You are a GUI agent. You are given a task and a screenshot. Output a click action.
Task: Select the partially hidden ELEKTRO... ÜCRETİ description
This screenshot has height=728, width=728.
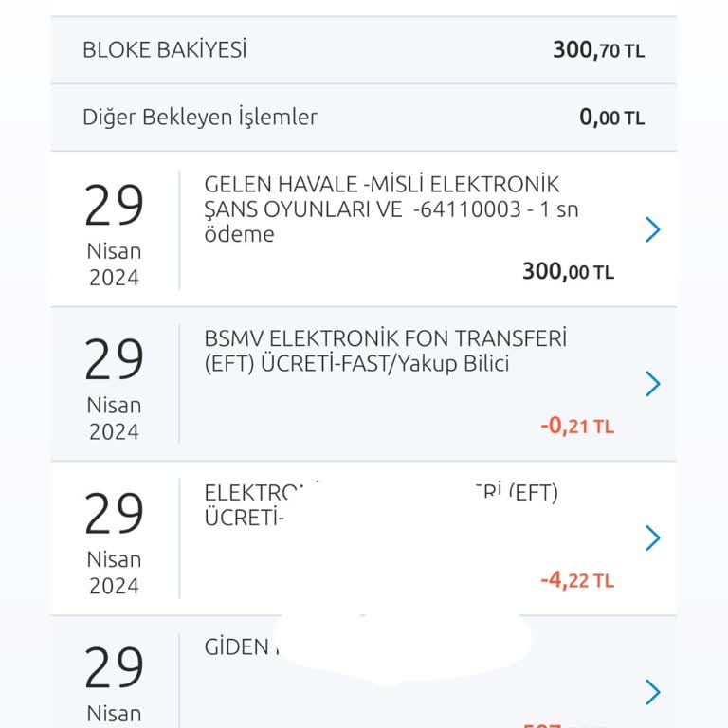[x=246, y=506]
